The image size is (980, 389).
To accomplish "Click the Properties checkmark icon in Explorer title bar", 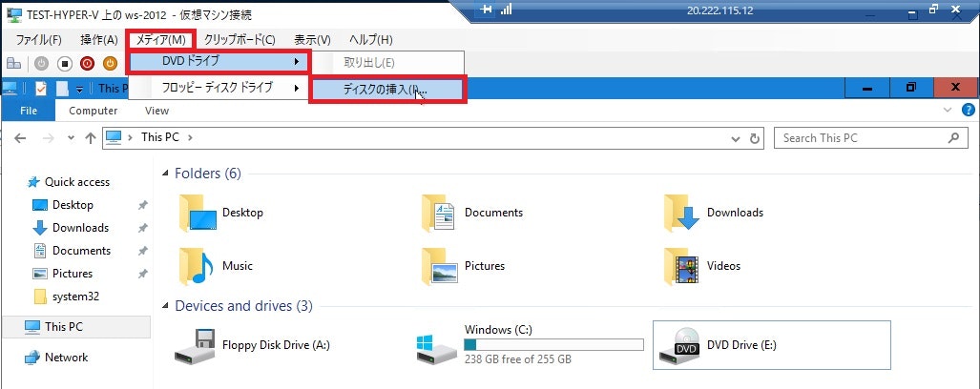I will point(41,88).
